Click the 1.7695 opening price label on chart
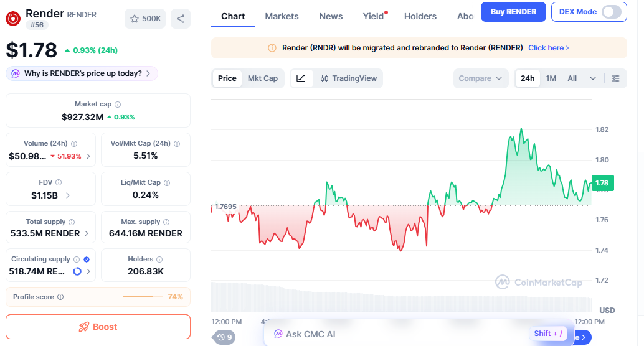Image resolution: width=644 pixels, height=346 pixels. coord(225,207)
